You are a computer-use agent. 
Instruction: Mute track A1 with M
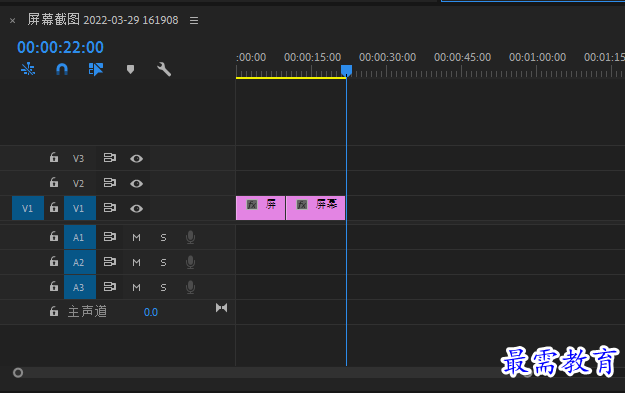point(136,238)
